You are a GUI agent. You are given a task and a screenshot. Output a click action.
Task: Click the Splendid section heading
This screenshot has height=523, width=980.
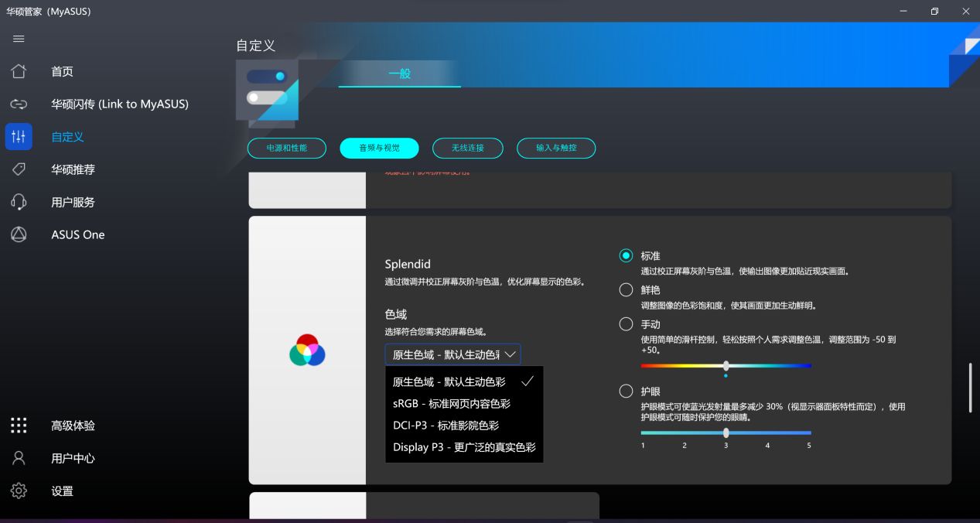(408, 264)
